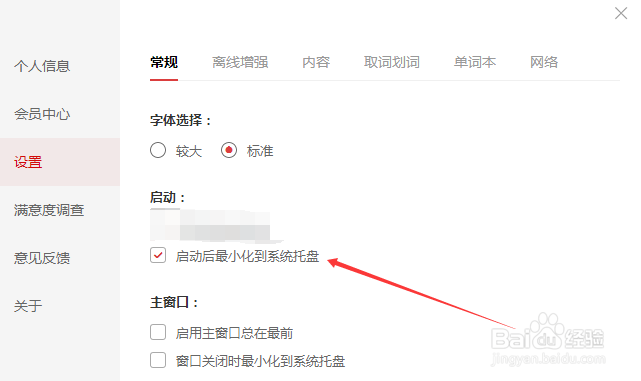Viewport: 641px width, 381px height.
Task: Enable 启用主窗口总在最前 checkbox
Action: click(x=158, y=332)
